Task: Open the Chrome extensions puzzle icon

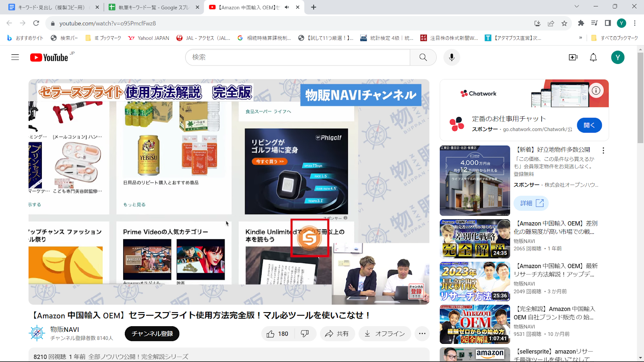Action: pyautogui.click(x=581, y=23)
